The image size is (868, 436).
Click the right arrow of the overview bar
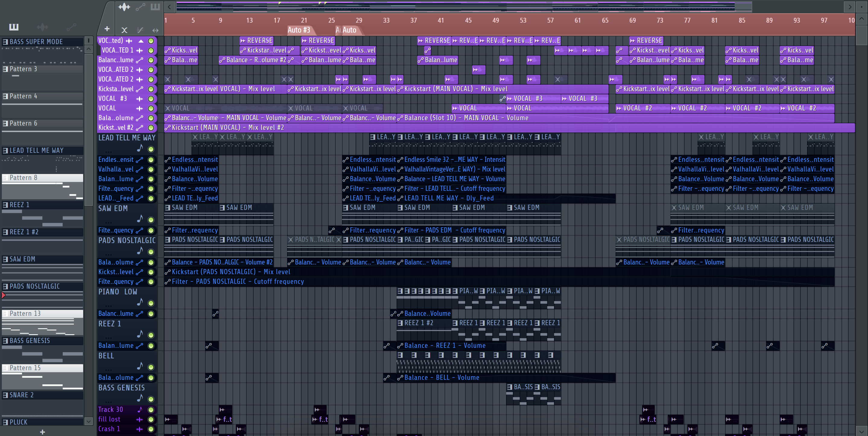point(850,6)
